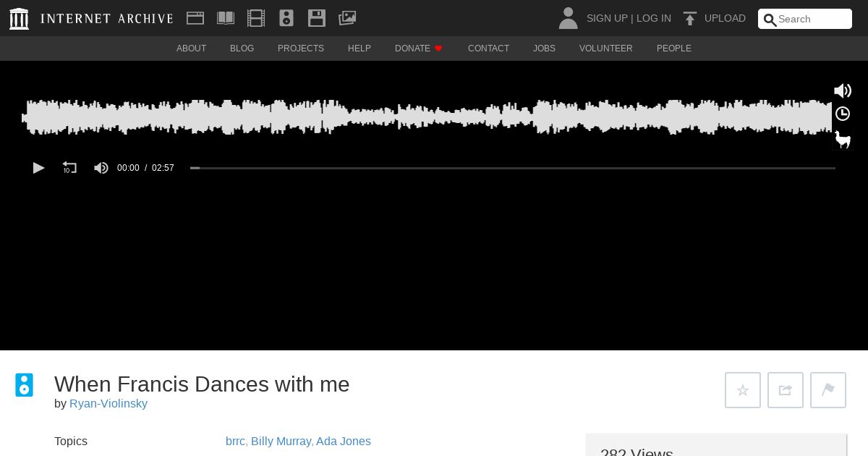This screenshot has height=456, width=868.
Task: Click the LOG IN link
Action: pyautogui.click(x=654, y=18)
